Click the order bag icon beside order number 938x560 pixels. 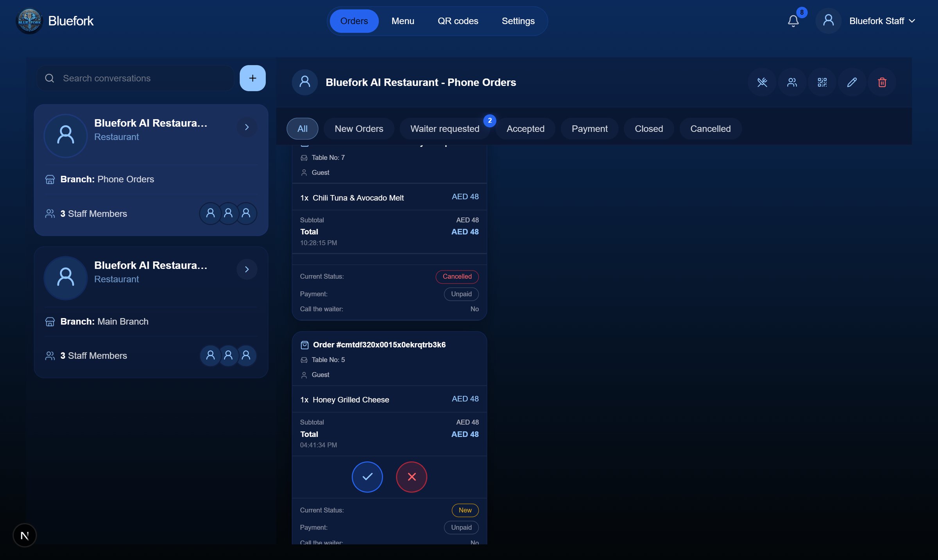pyautogui.click(x=304, y=345)
